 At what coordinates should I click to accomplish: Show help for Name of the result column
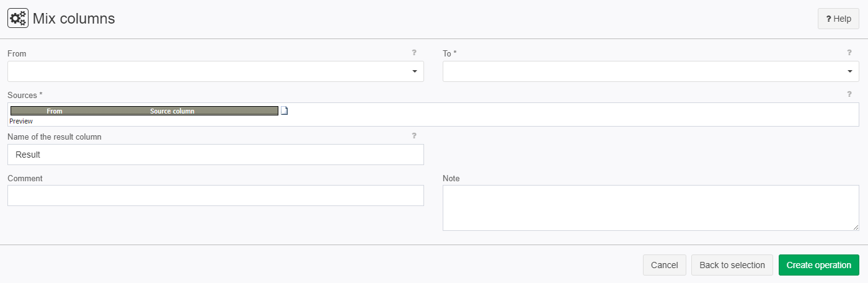coord(414,135)
